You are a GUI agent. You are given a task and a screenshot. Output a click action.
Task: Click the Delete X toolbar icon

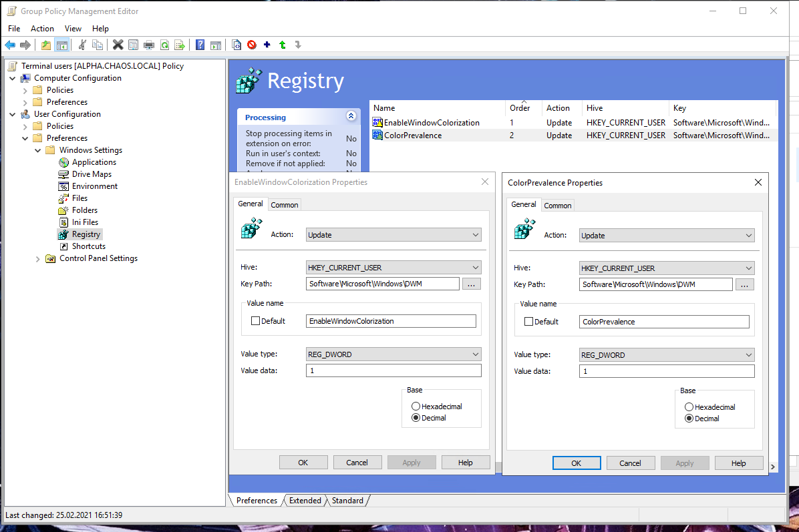click(x=118, y=45)
